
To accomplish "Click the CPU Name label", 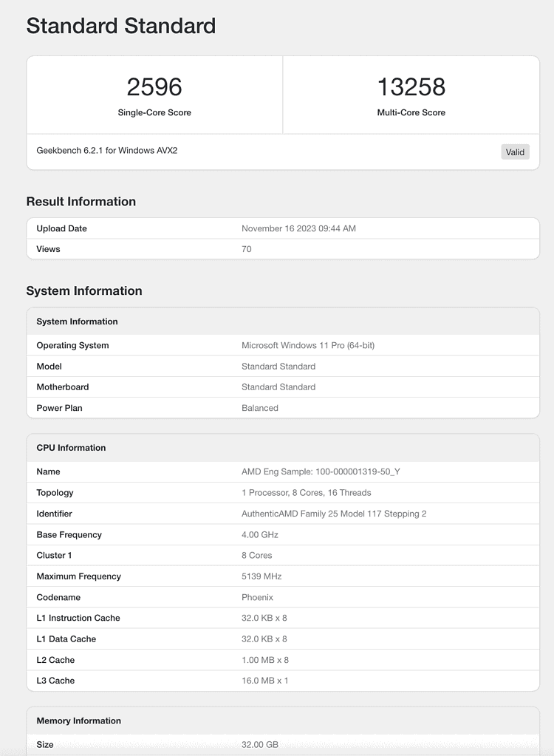I will point(48,471).
